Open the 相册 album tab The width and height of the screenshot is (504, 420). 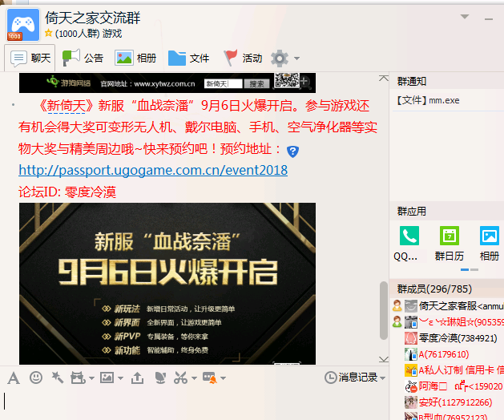point(135,58)
